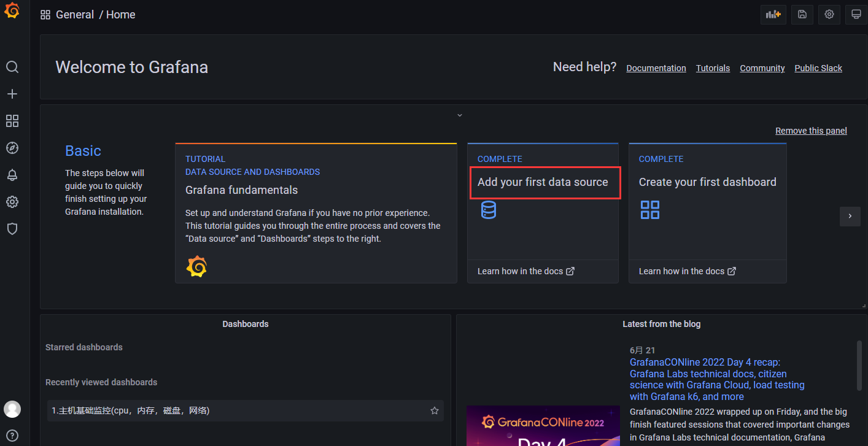Screen dimensions: 868x446
Task: Open the Configuration gear in sidebar
Action: click(12, 202)
